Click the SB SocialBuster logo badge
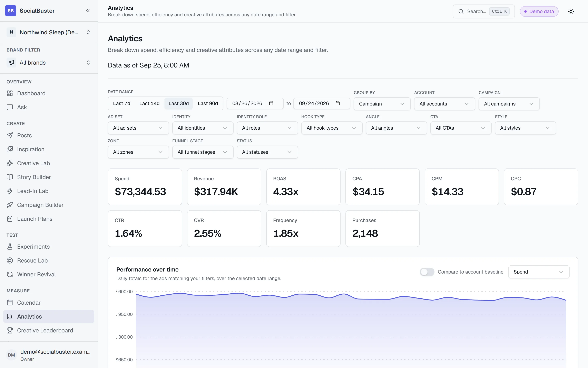Image resolution: width=588 pixels, height=368 pixels. (x=10, y=11)
